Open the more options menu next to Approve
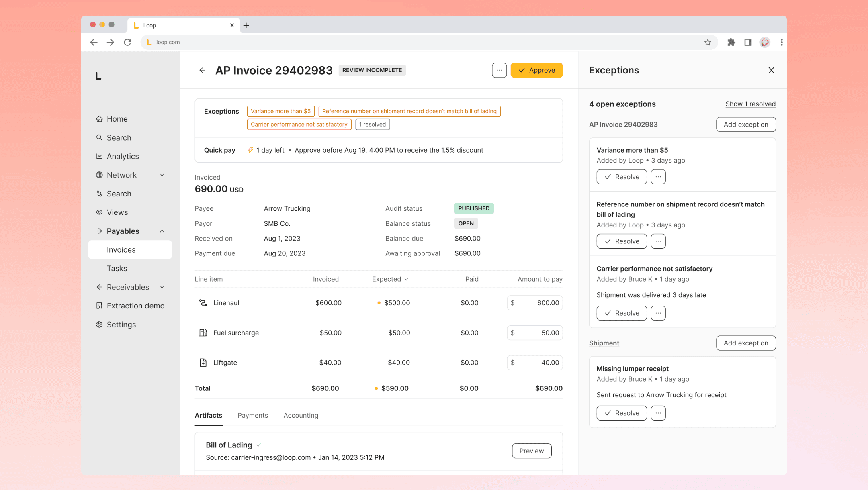The height and width of the screenshot is (490, 868). click(x=499, y=70)
